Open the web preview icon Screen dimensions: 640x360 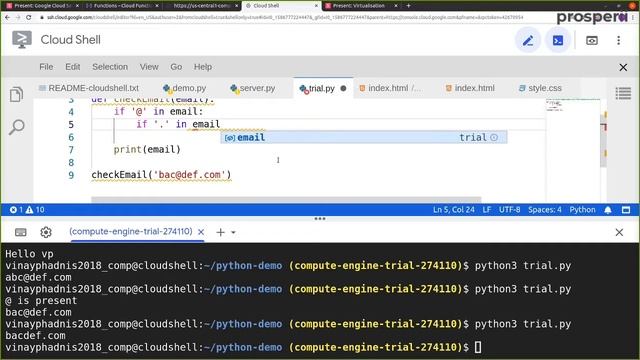pyautogui.click(x=592, y=40)
